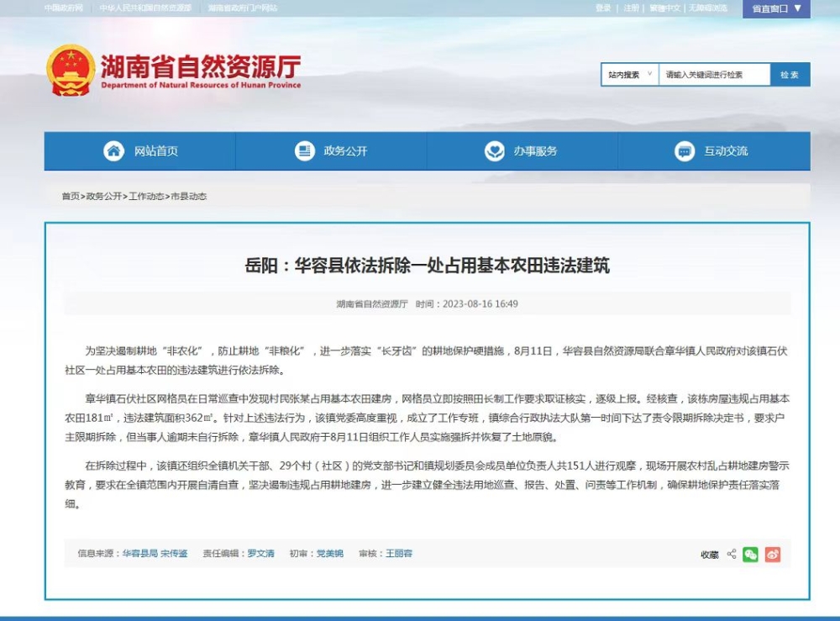This screenshot has height=621, width=840.
Task: Focus the keyword search input field
Action: 714,75
